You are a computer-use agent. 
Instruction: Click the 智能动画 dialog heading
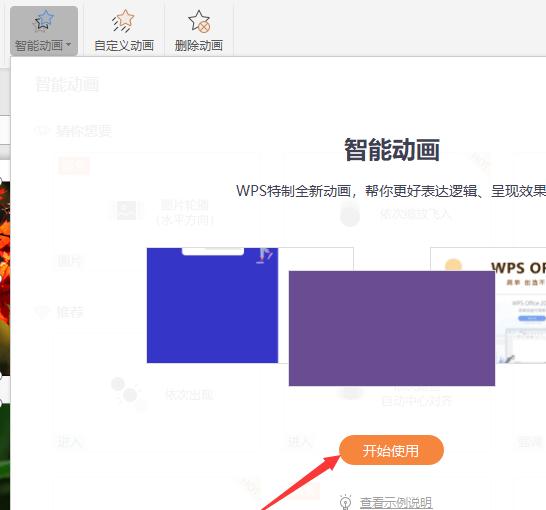[x=392, y=150]
